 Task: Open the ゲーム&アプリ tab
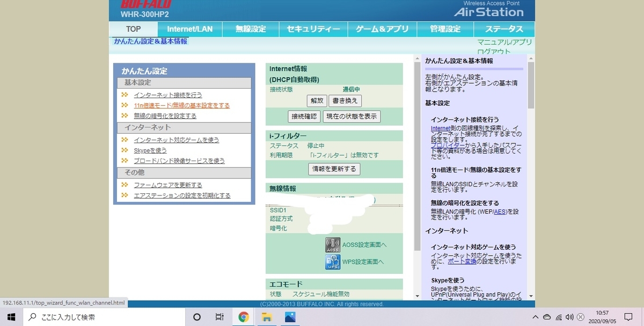pyautogui.click(x=382, y=29)
